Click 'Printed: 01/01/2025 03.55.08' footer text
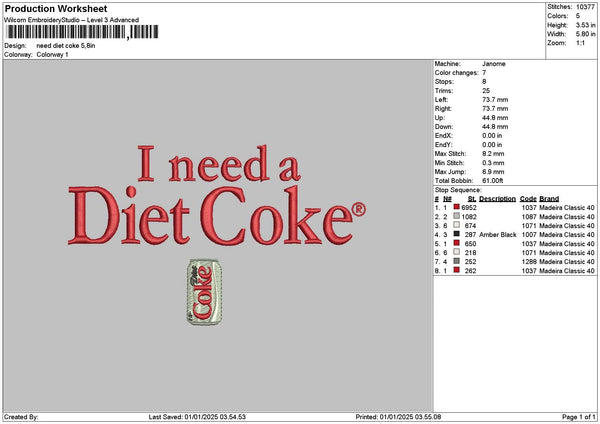This screenshot has width=600, height=424. (398, 417)
